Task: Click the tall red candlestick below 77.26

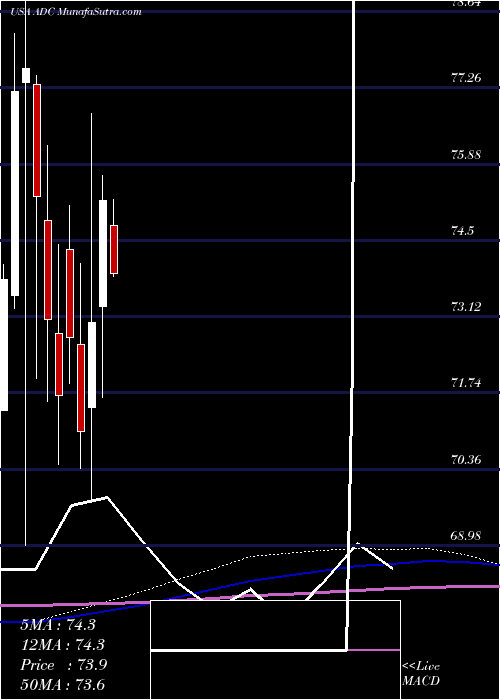Action: [37, 140]
